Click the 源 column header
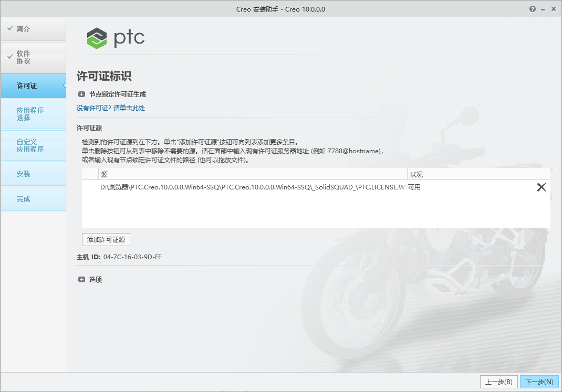The width and height of the screenshot is (562, 392). coord(253,174)
